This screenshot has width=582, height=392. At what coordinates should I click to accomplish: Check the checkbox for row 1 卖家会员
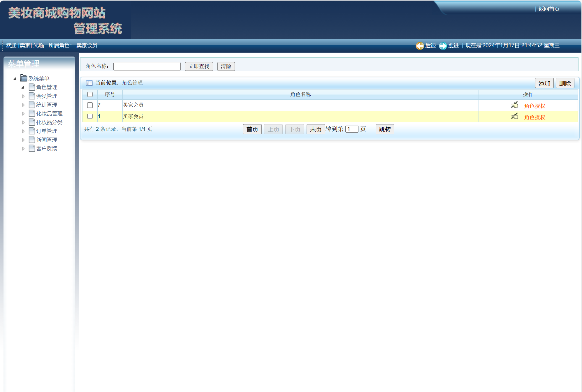tap(90, 116)
